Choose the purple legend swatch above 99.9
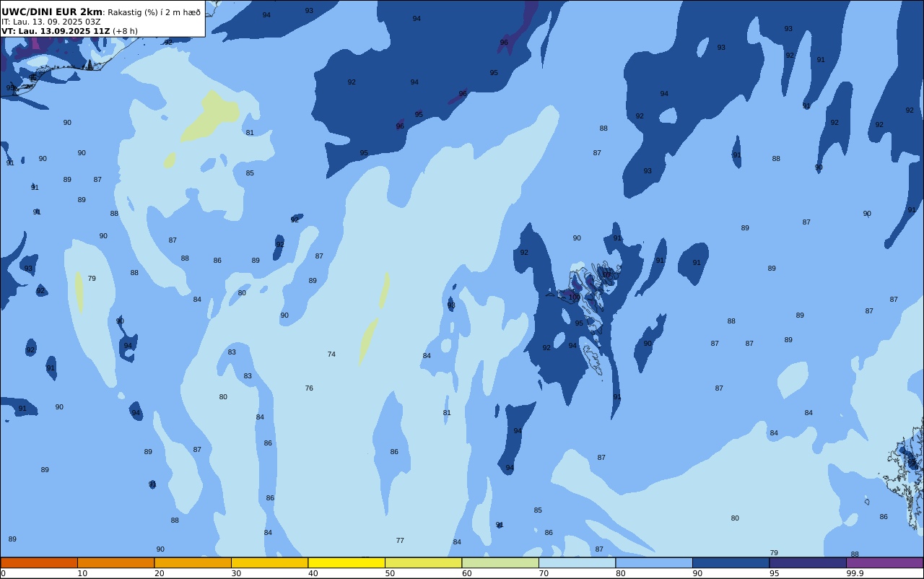The image size is (924, 579). (x=884, y=562)
